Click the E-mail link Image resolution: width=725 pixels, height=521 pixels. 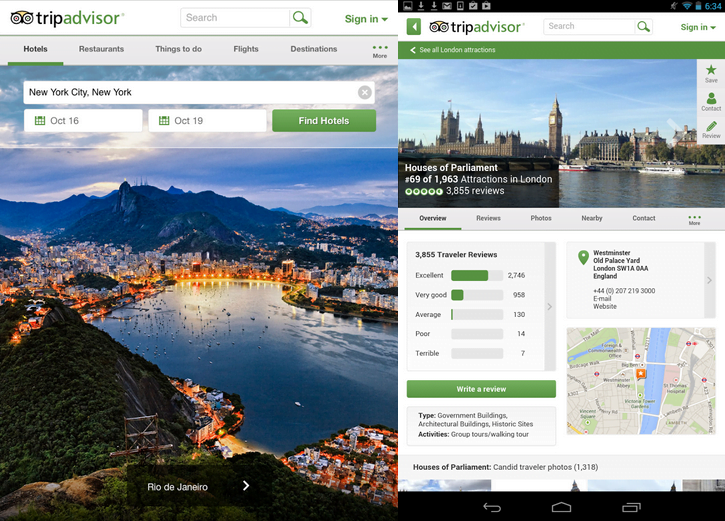tap(602, 299)
